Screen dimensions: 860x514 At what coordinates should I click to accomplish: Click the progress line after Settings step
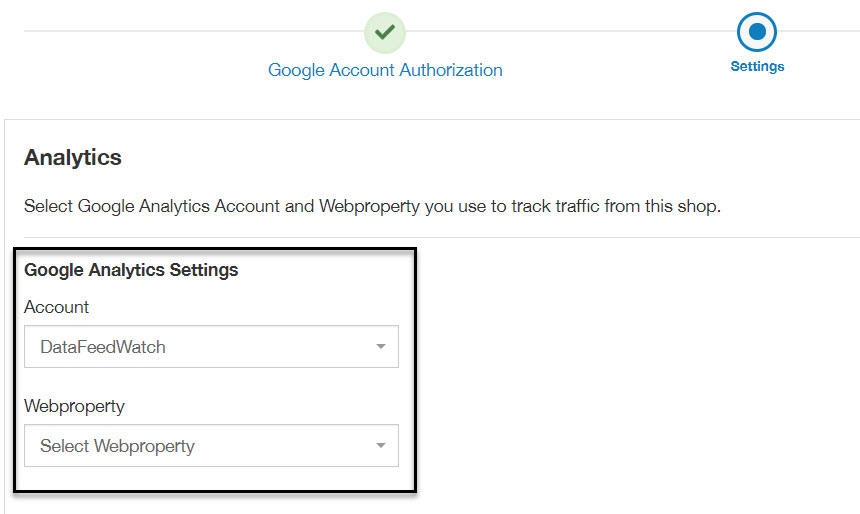click(818, 31)
